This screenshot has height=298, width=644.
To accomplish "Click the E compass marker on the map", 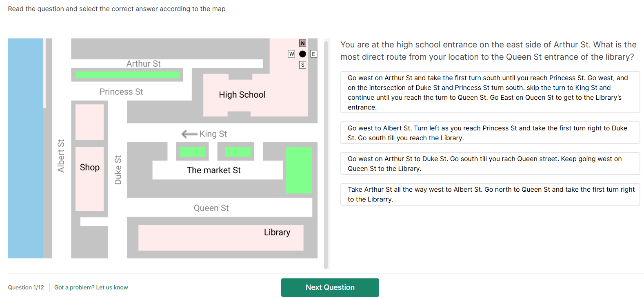I will [313, 54].
